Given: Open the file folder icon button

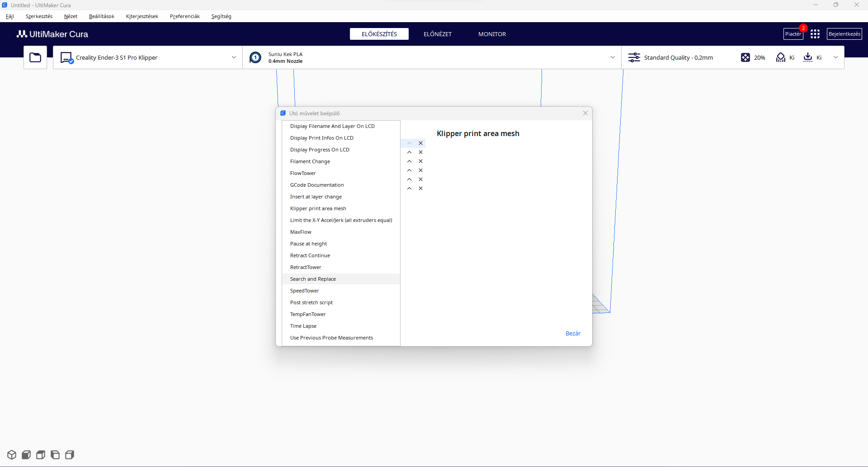Looking at the screenshot, I should click(x=35, y=57).
